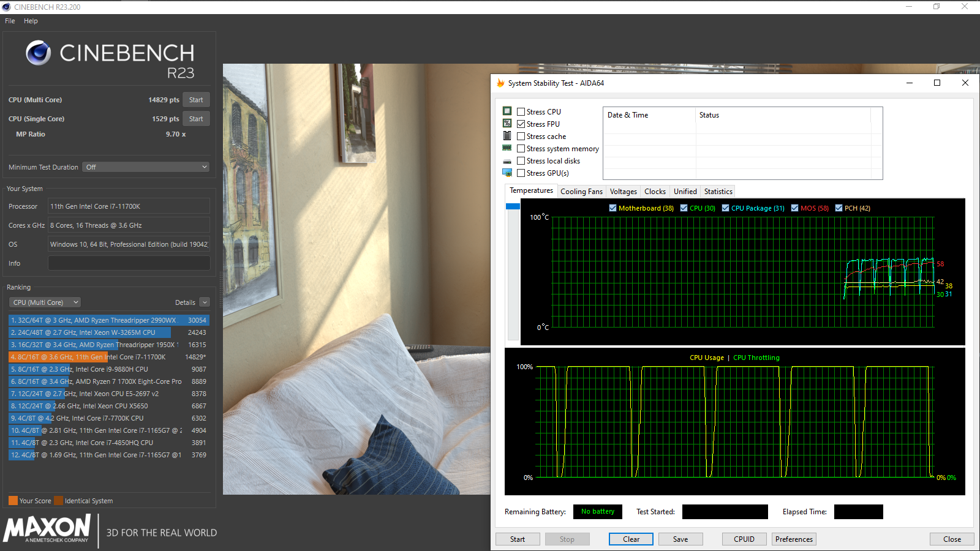The width and height of the screenshot is (980, 551).
Task: Switch to the Cooling Fans tab
Action: click(x=581, y=192)
